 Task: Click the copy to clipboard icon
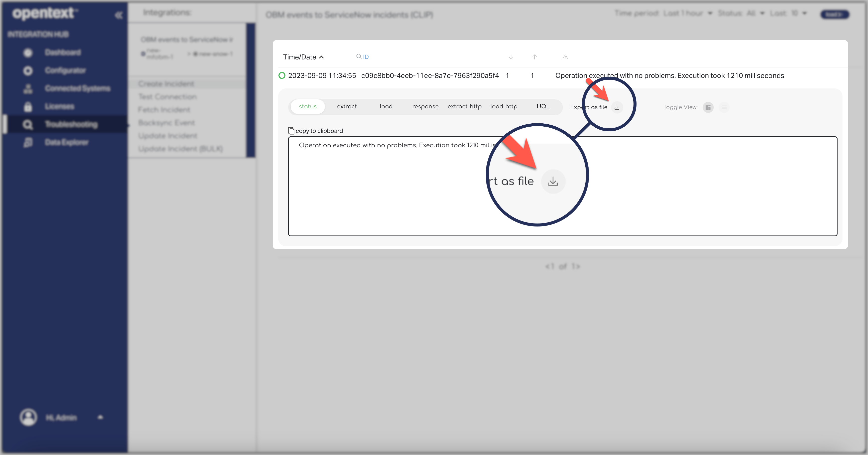pyautogui.click(x=291, y=130)
